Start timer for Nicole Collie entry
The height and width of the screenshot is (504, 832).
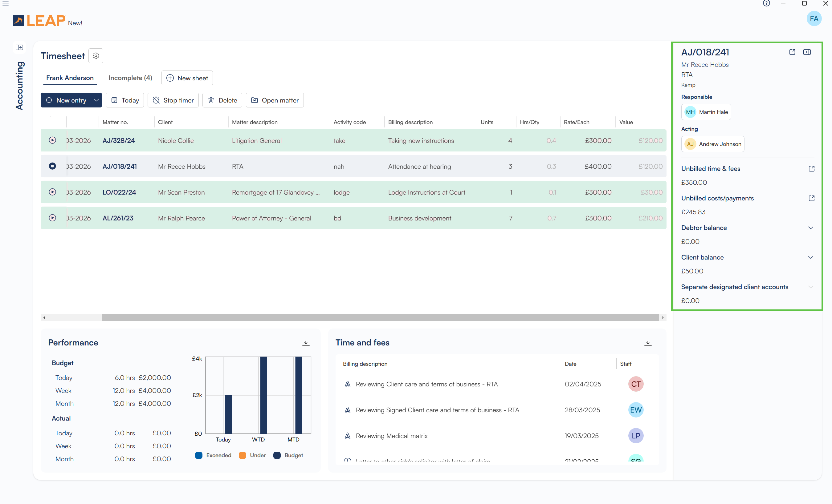[x=52, y=140]
